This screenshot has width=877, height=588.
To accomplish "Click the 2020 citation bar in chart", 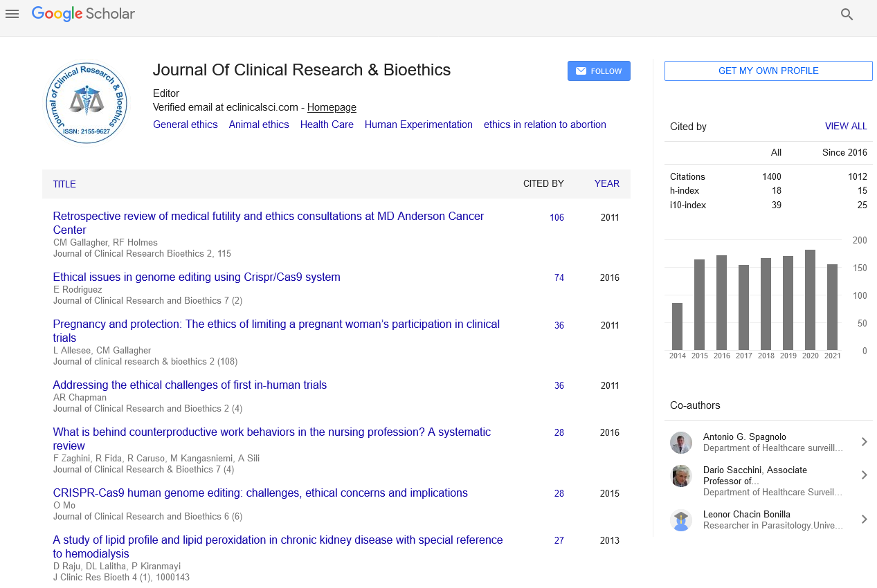I will click(x=810, y=300).
